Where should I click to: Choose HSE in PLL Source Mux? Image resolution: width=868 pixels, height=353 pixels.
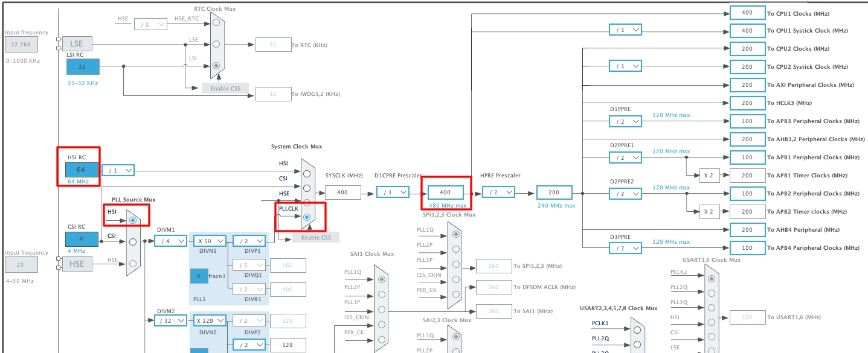(x=132, y=263)
